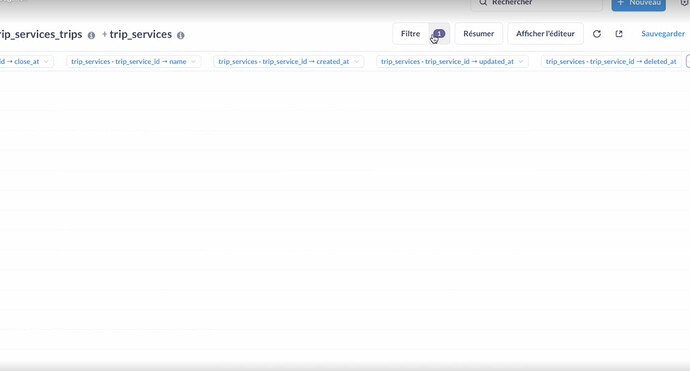The width and height of the screenshot is (690, 371).
Task: Click the info icon beside trip_services_trips
Action: (91, 35)
